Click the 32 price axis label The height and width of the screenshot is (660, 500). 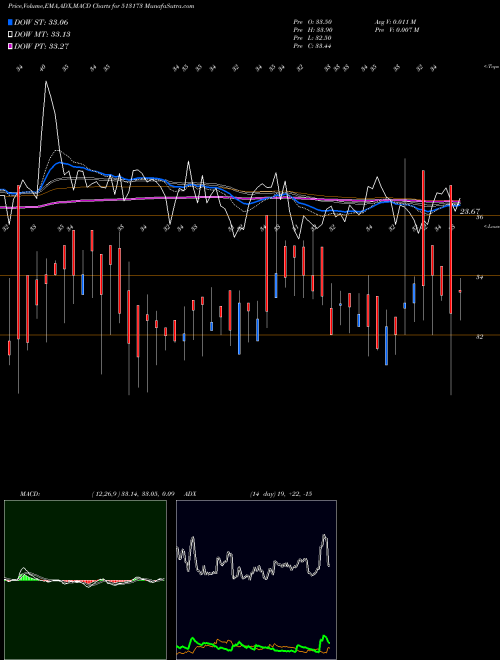click(x=479, y=337)
